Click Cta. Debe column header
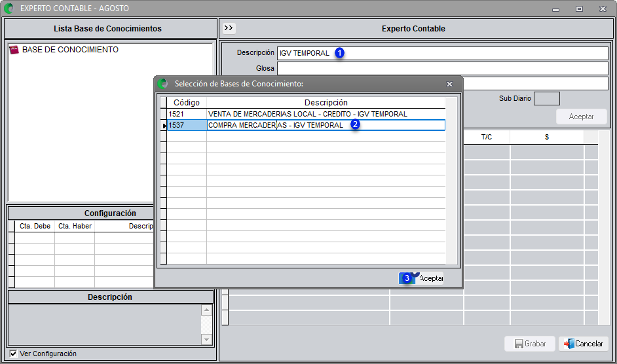Viewport: 617px width, 364px height. (x=35, y=227)
